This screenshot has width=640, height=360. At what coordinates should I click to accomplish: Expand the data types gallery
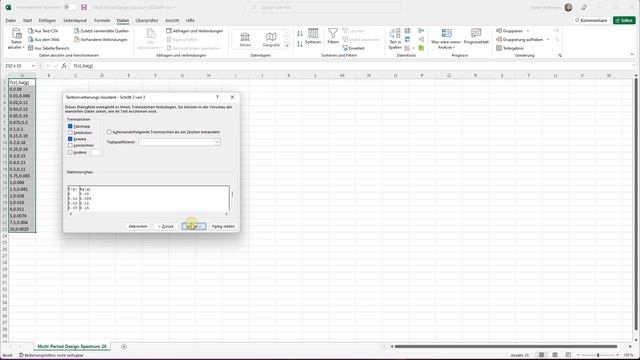[x=287, y=46]
